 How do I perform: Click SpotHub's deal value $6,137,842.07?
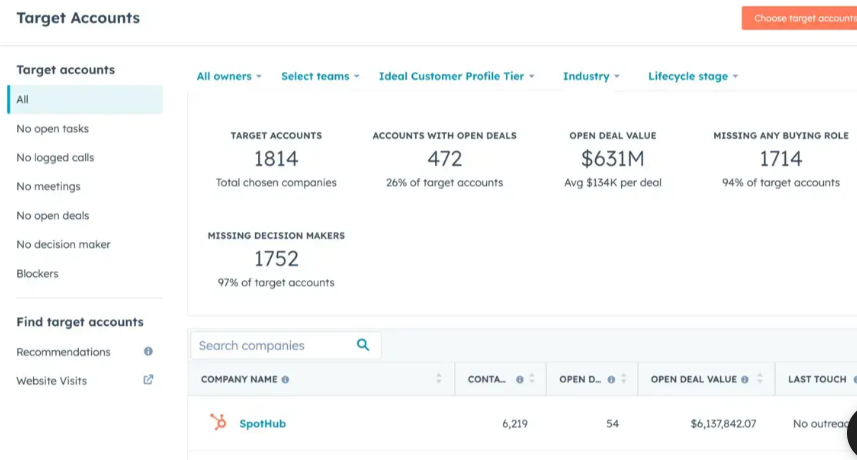pos(723,423)
